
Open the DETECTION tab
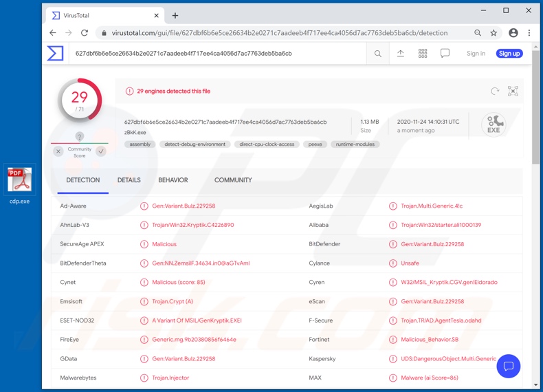(82, 180)
